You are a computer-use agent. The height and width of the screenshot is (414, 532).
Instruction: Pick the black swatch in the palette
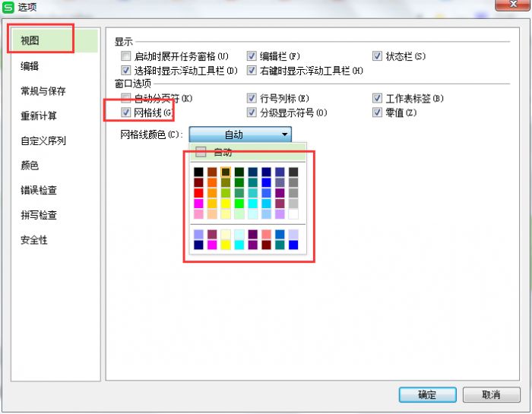pos(198,172)
